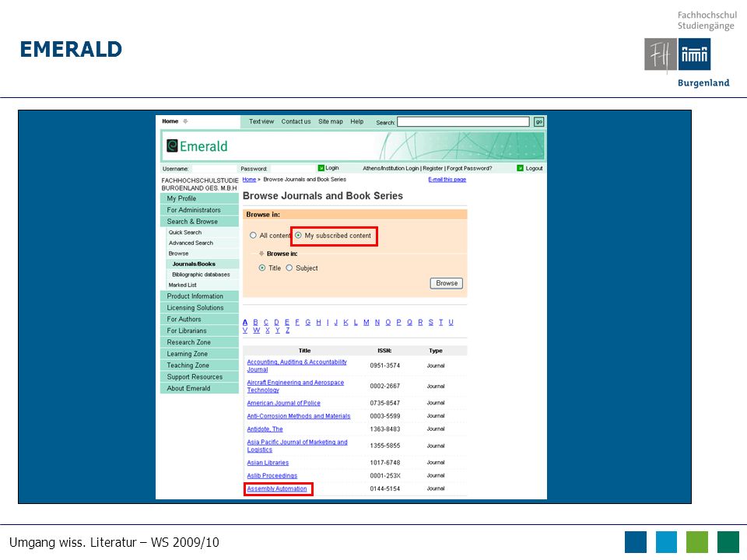Image resolution: width=747 pixels, height=560 pixels.
Task: Open Teaching Zone in sidebar
Action: click(200, 366)
